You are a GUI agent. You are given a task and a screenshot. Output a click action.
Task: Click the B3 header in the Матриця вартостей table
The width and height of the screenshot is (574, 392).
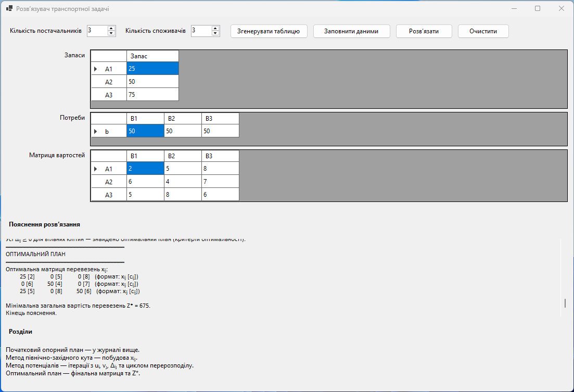220,156
